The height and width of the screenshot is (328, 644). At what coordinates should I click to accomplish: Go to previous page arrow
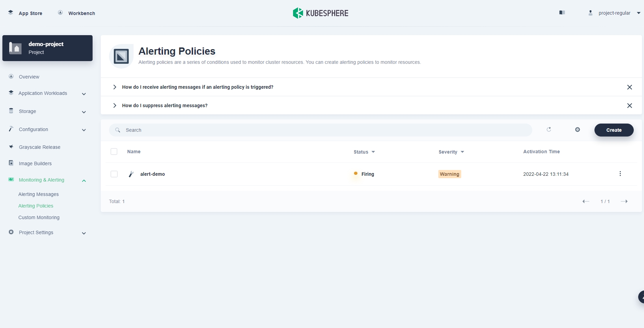tap(586, 201)
